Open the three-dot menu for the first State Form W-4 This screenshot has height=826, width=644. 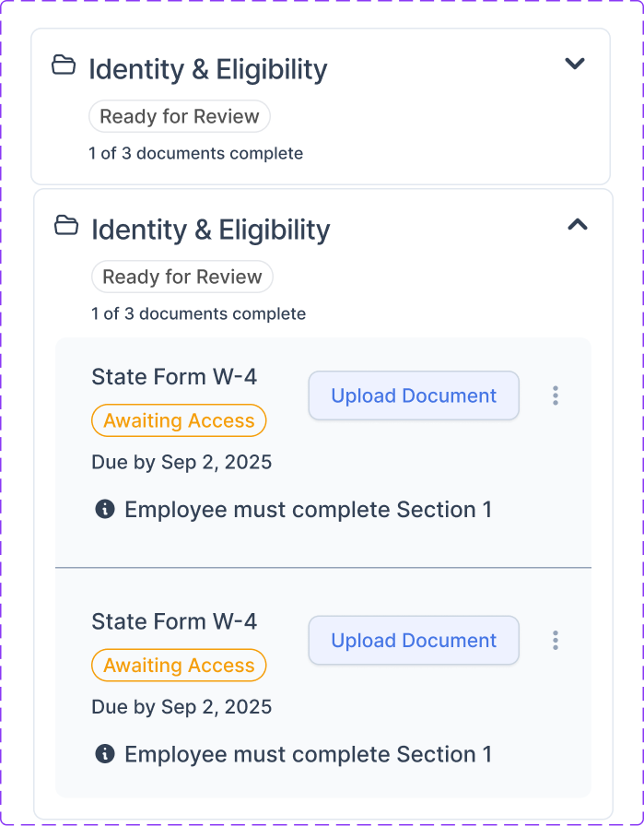[x=555, y=395]
